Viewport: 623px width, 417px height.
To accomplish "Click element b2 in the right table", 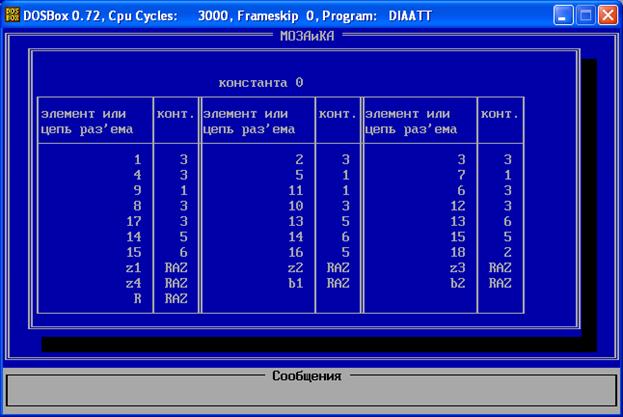I will coord(458,283).
